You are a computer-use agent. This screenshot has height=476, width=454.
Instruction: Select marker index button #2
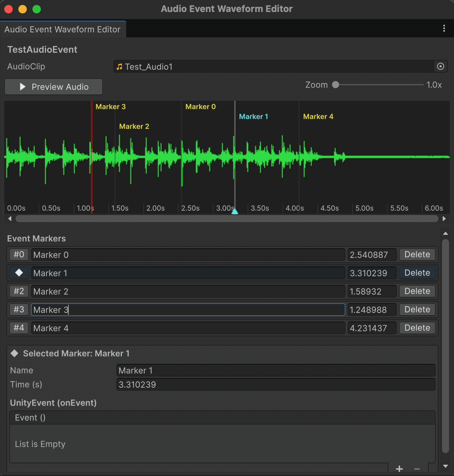pyautogui.click(x=19, y=291)
